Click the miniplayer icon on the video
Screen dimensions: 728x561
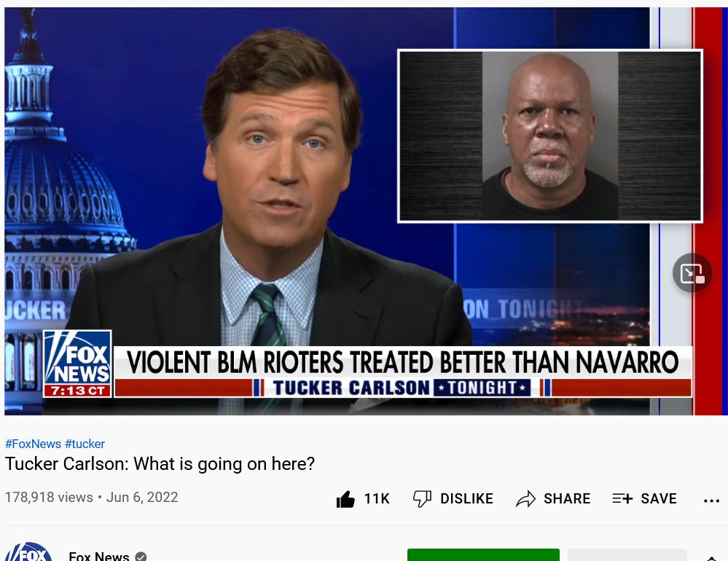coord(692,272)
